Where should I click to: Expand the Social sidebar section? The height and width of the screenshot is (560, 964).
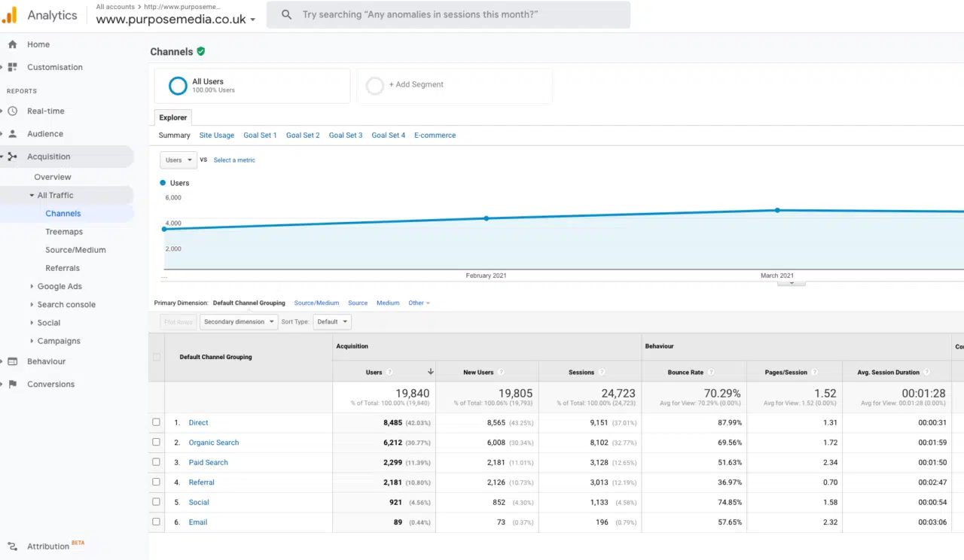pos(32,322)
